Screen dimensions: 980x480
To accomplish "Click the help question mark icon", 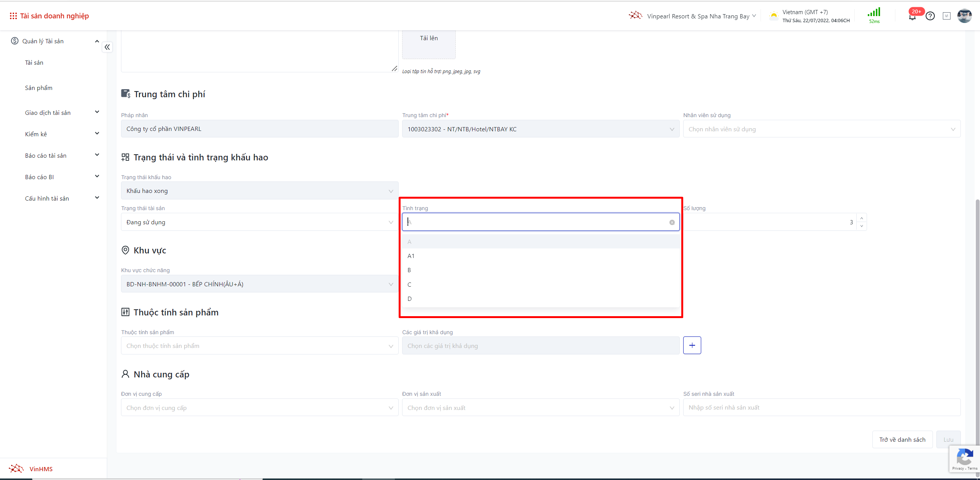I will click(930, 16).
